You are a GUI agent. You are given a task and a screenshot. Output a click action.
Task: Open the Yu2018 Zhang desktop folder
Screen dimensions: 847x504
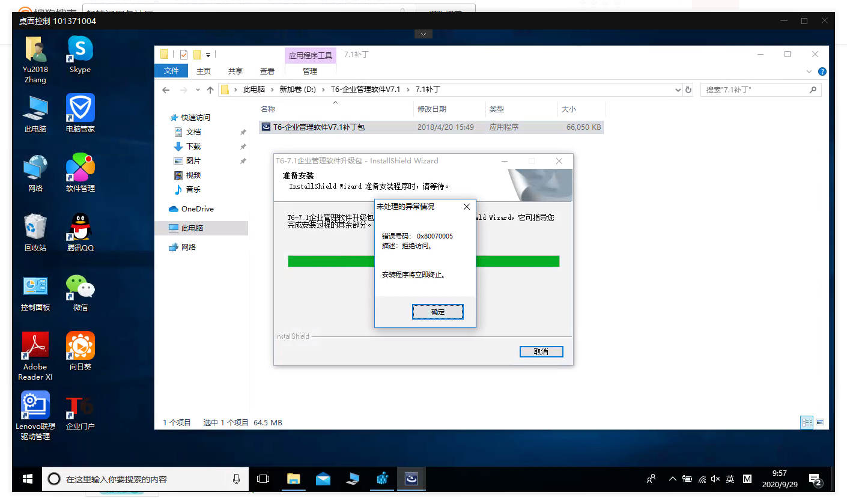35,59
